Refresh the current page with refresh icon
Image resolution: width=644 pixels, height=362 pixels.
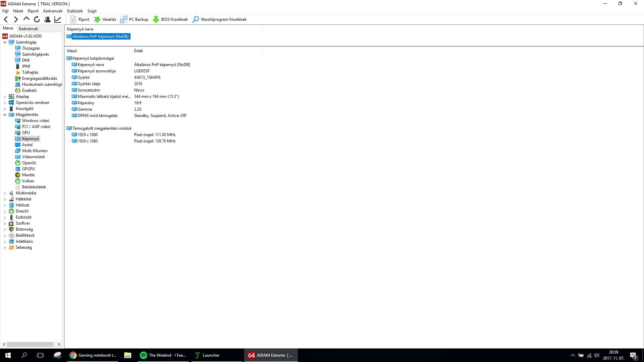(37, 19)
